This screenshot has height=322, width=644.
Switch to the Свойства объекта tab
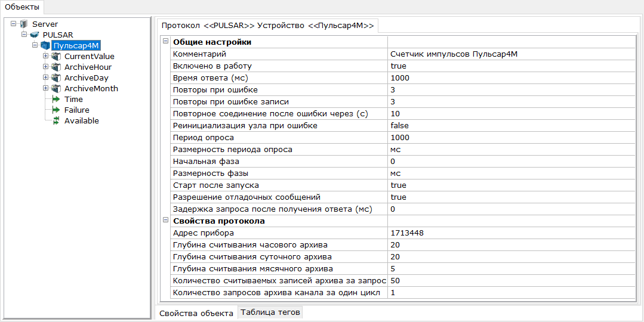coord(196,314)
